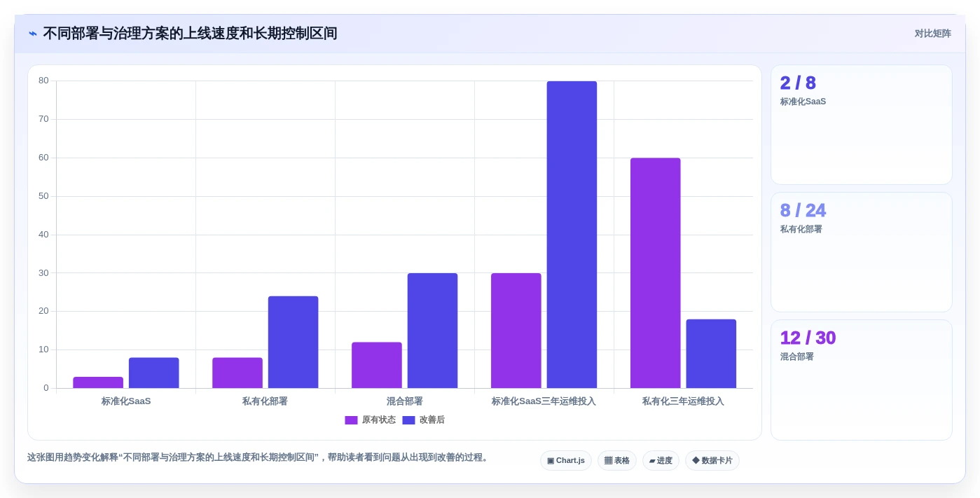Click the description text below the chart

[x=258, y=457]
